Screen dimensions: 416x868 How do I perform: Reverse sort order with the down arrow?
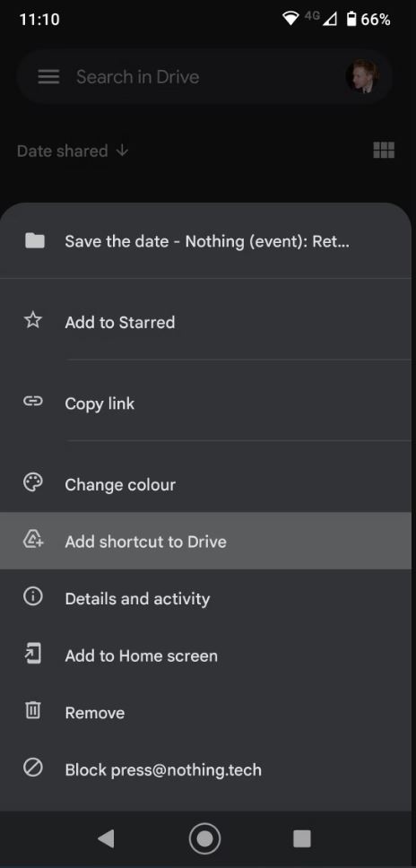[x=122, y=151]
